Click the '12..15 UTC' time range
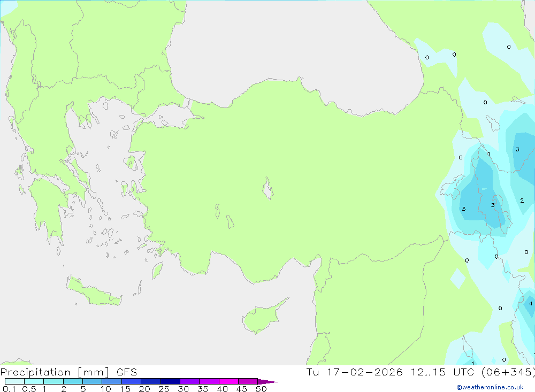Image resolution: width=535 pixels, height=392 pixels. click(x=442, y=372)
